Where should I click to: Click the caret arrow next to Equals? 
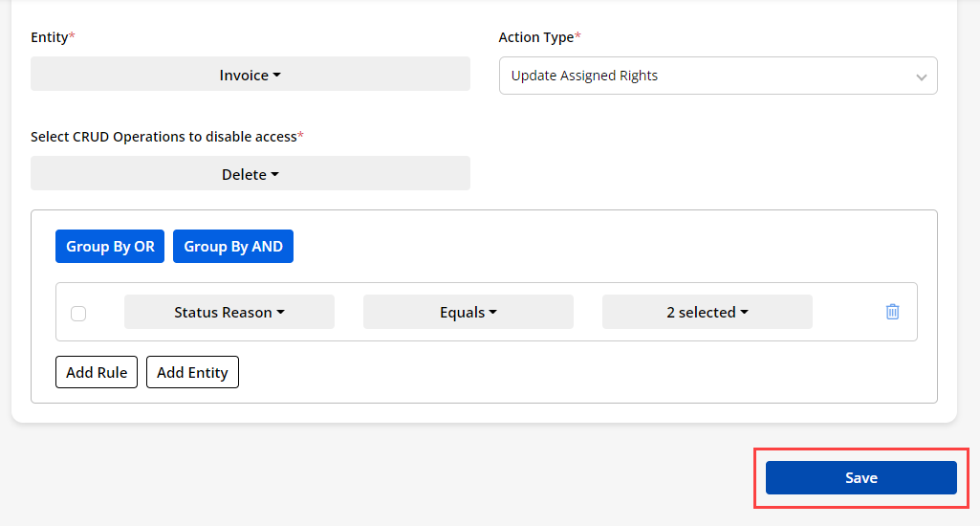(x=493, y=313)
